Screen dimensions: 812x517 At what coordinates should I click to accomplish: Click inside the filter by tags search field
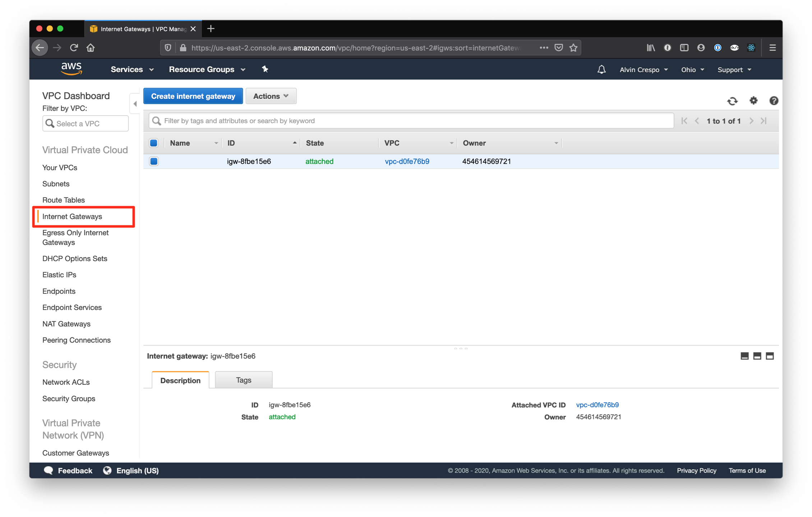pyautogui.click(x=359, y=121)
